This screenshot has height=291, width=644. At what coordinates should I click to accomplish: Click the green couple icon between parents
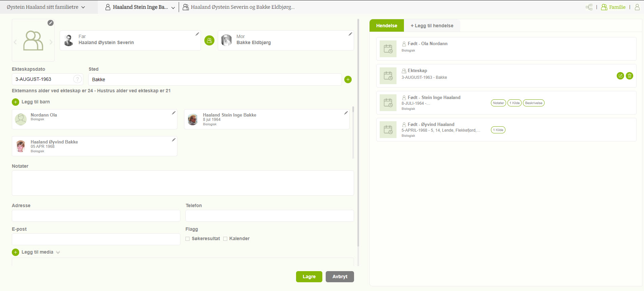click(209, 41)
